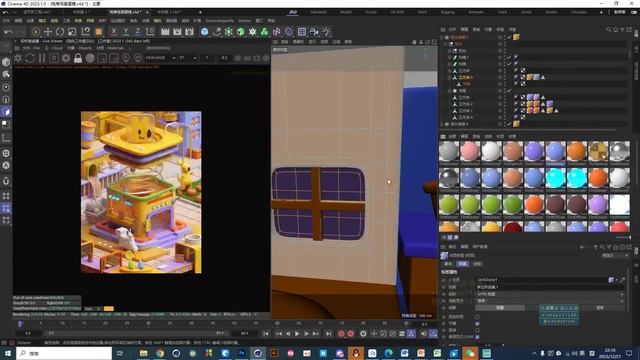
Task: Click the Undo arrow icon
Action: pyautogui.click(x=9, y=31)
